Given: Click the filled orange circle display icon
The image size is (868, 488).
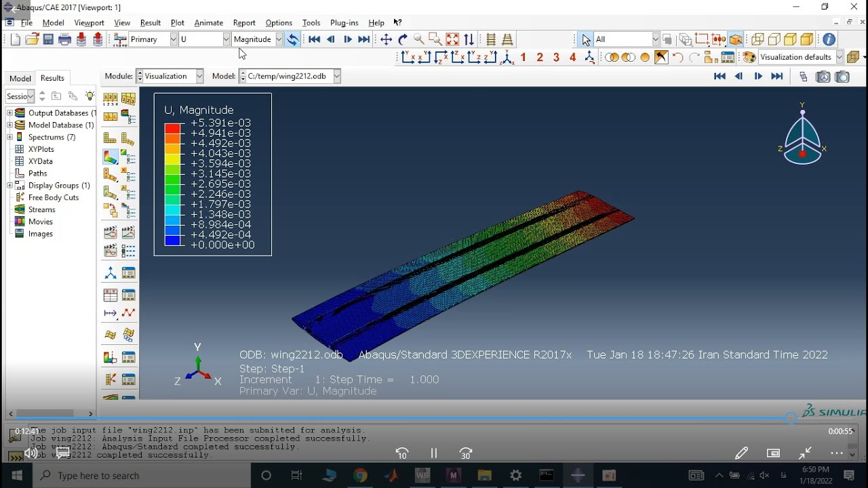Looking at the screenshot, I should (x=645, y=58).
